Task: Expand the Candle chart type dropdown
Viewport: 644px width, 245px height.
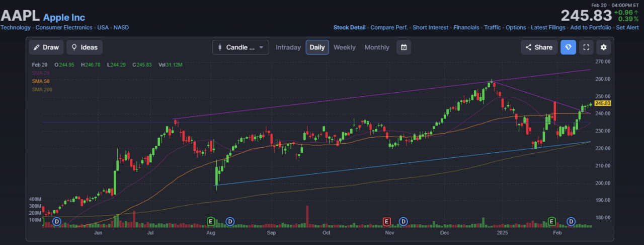Action: [x=240, y=47]
